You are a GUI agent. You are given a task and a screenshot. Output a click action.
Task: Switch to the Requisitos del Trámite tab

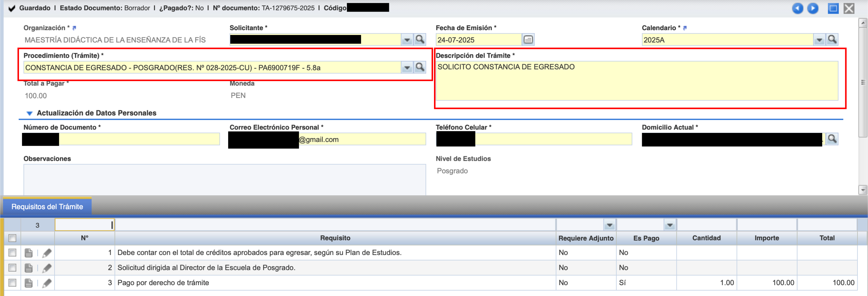47,207
